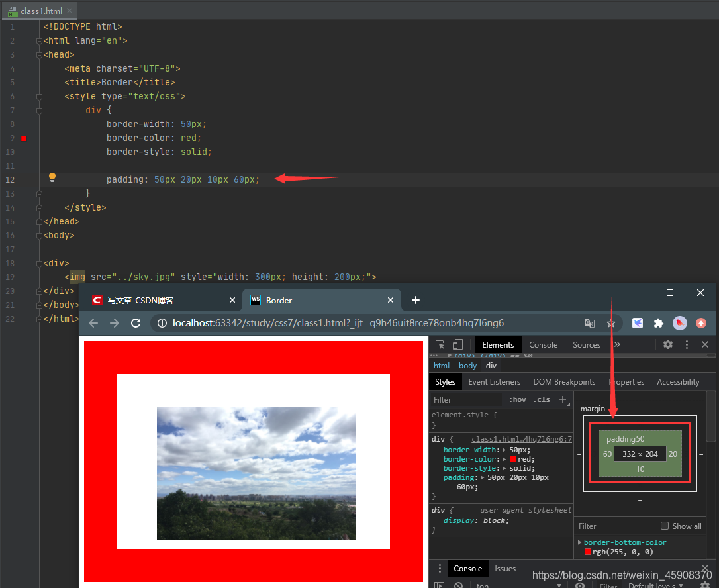
Task: Expand the border-bottom-color property
Action: click(579, 542)
